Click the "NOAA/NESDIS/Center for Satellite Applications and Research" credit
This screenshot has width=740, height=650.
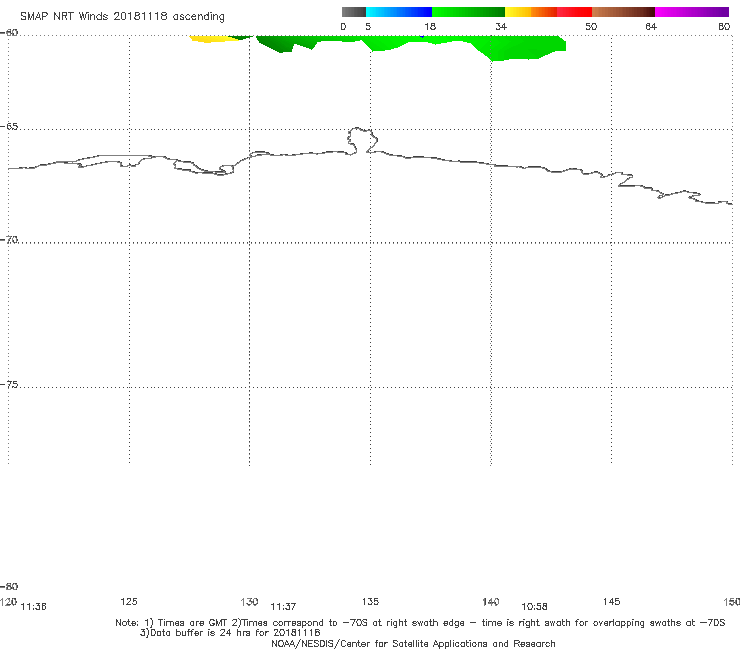coord(413,644)
